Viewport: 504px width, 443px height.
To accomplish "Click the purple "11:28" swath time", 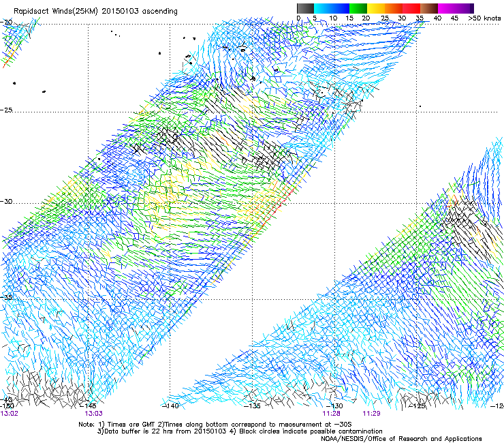I will pyautogui.click(x=332, y=414).
